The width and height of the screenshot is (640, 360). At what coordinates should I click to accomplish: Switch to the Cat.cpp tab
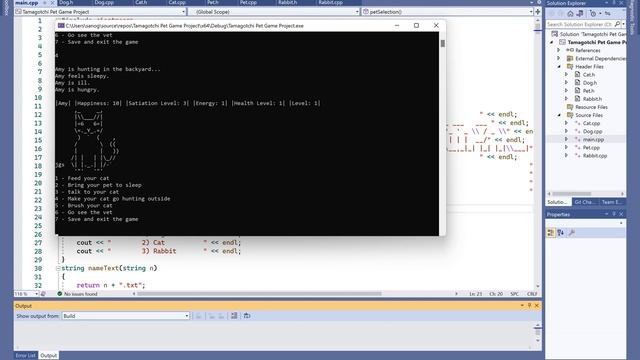coord(177,2)
